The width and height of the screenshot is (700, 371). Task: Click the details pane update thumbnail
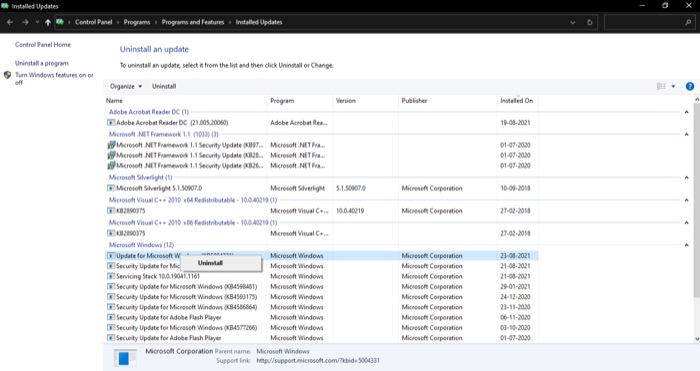pos(125,358)
